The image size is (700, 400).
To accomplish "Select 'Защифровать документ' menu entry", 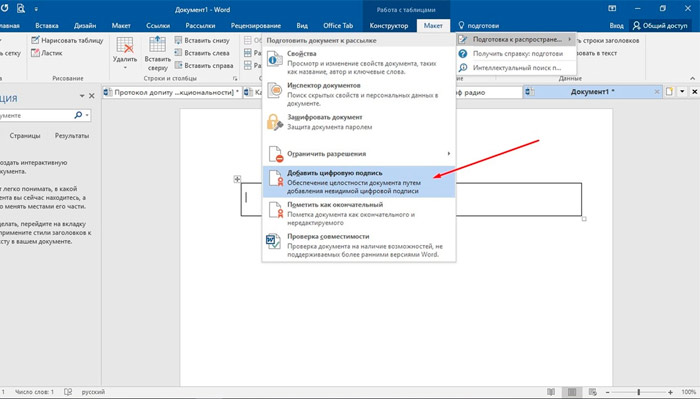I will (x=358, y=122).
